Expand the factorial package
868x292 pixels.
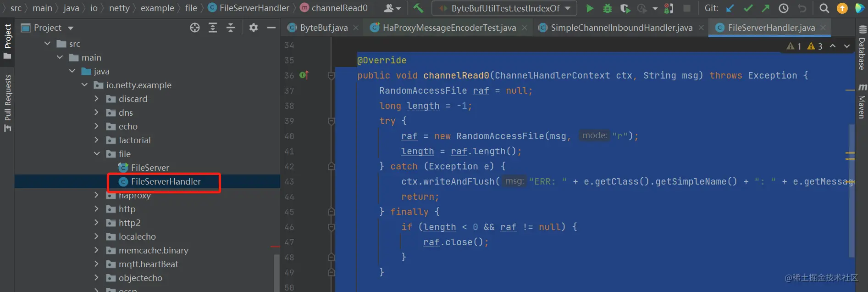tap(96, 140)
